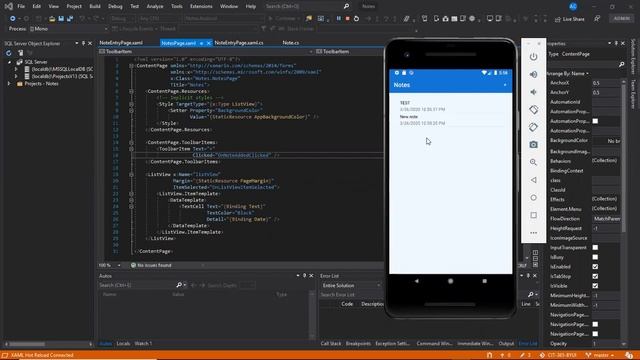Expand the (localdb)\MSSQLLocalDB node
This screenshot has height=360, width=640.
(16, 69)
